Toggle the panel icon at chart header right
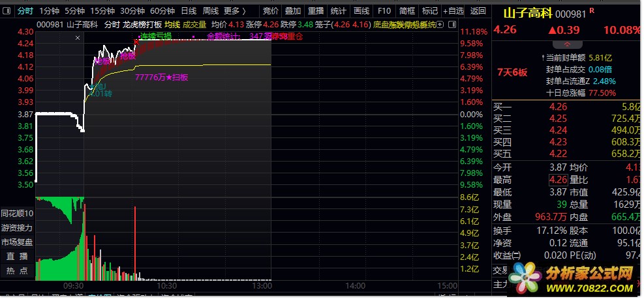644x299 pixels. [x=452, y=25]
